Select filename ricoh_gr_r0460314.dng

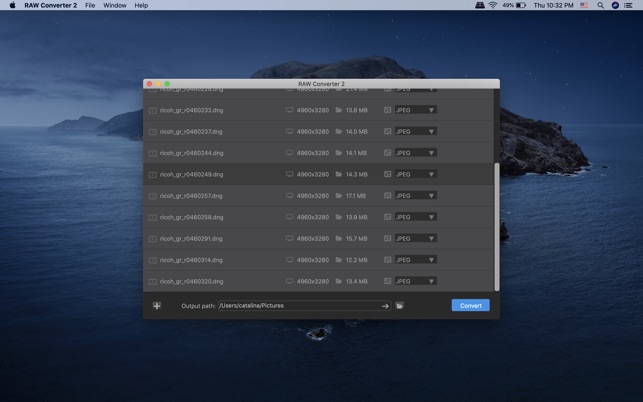pos(191,260)
